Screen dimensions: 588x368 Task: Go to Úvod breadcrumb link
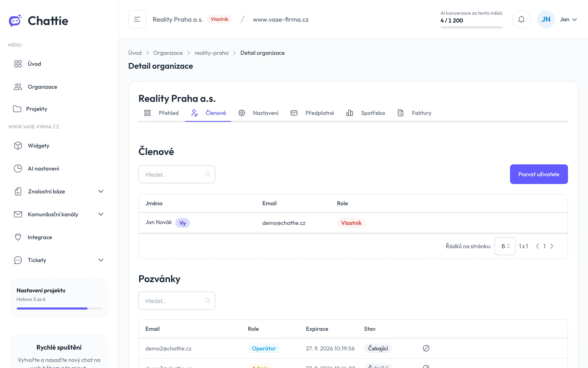[135, 53]
